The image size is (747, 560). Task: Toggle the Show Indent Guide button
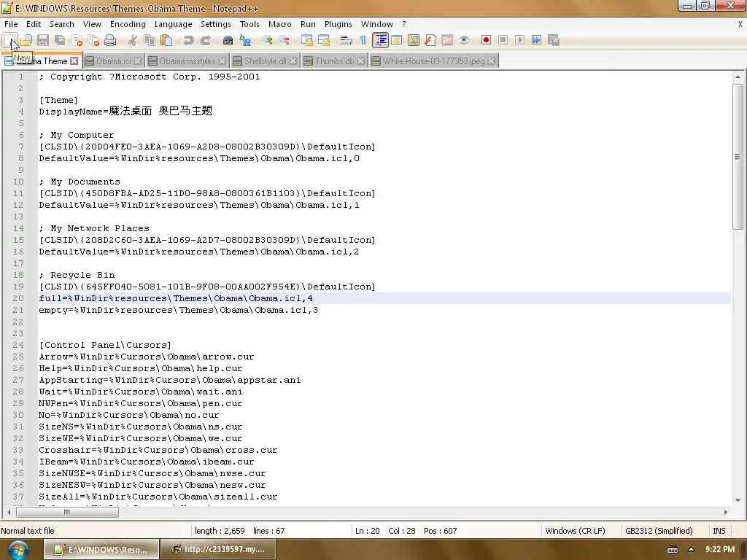point(380,41)
